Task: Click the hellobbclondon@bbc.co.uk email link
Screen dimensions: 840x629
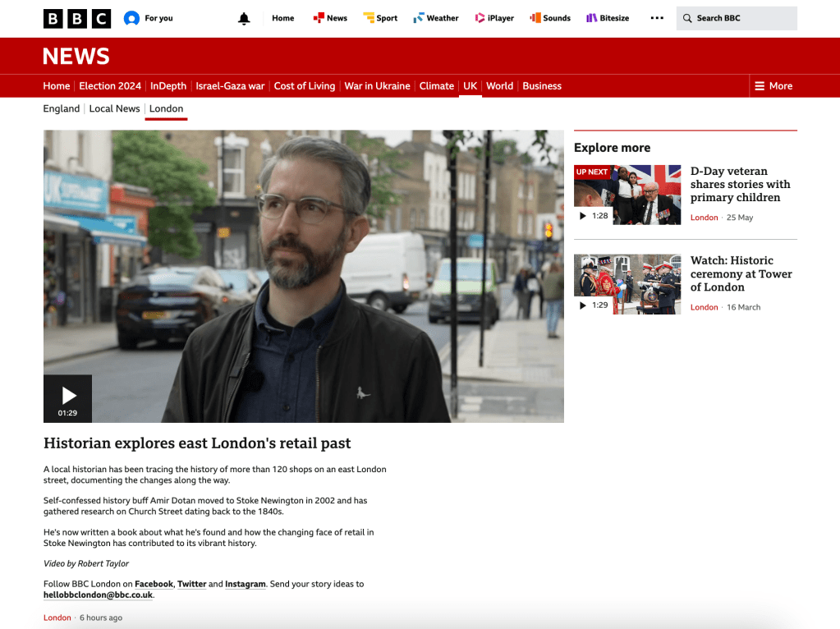Action: click(98, 595)
